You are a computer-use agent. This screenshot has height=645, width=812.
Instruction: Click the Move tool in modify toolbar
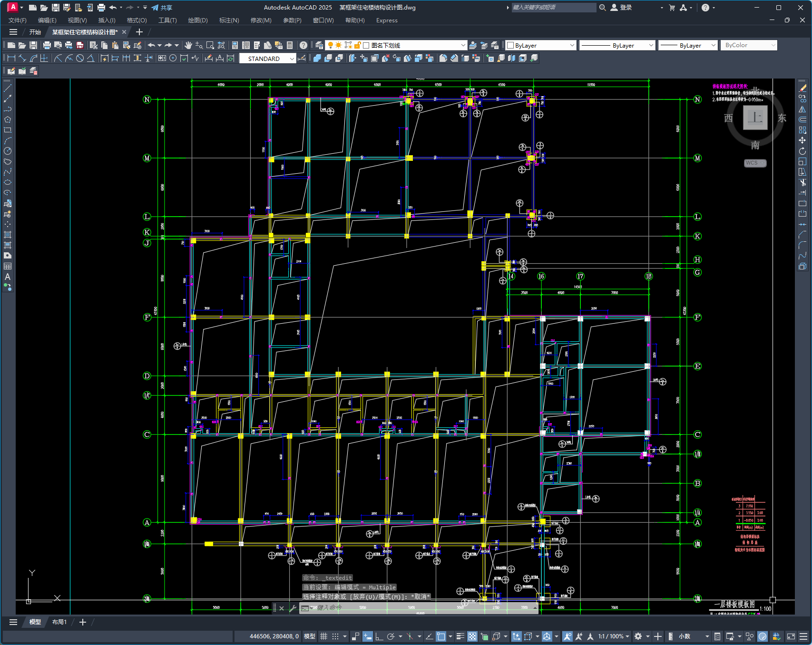[x=803, y=140]
